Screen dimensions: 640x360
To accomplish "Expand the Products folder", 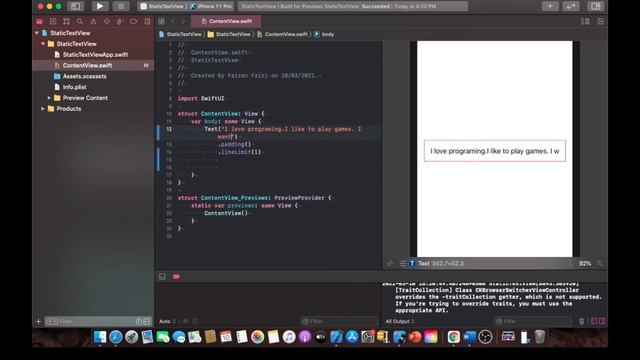I will point(43,109).
